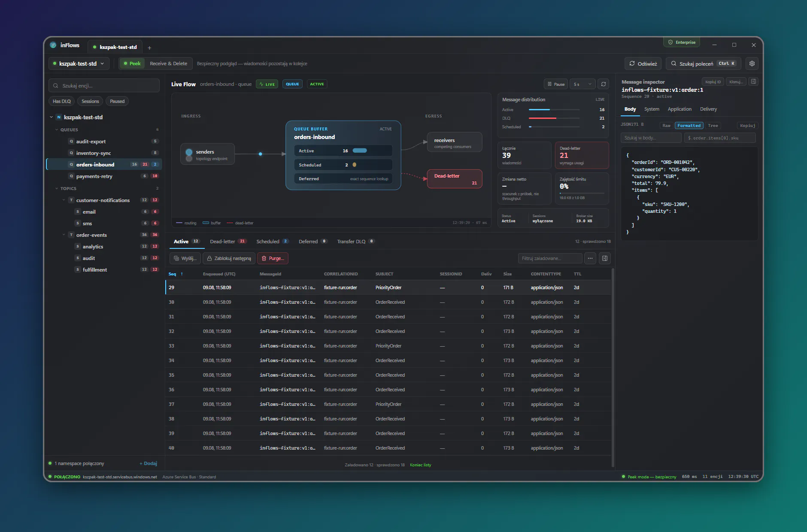Select the Raw body view

[666, 126]
